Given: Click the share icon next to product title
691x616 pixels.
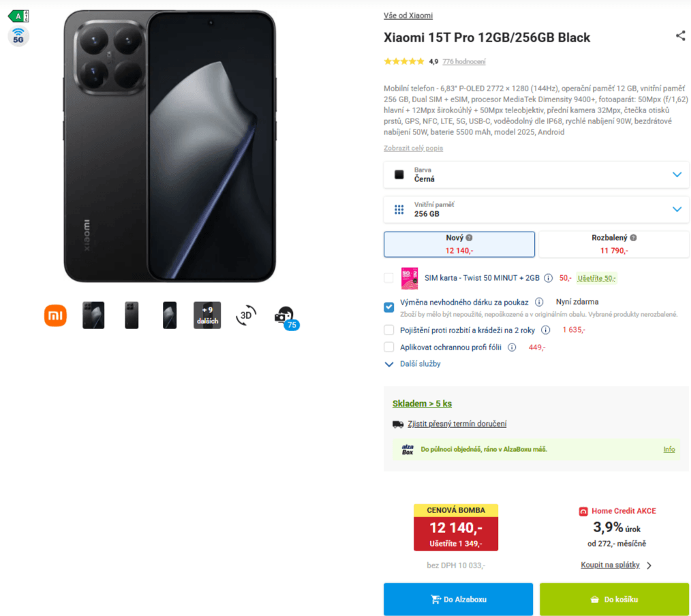Looking at the screenshot, I should pyautogui.click(x=680, y=36).
